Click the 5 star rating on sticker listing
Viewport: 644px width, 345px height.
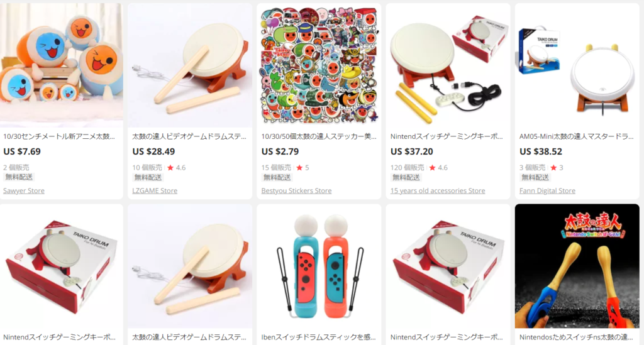click(303, 168)
